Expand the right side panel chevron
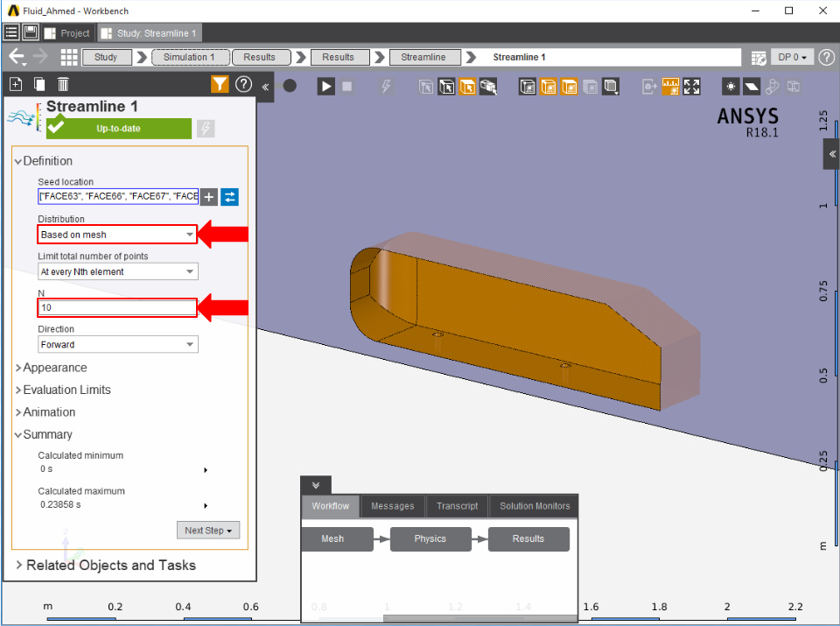The image size is (840, 626). coord(832,154)
